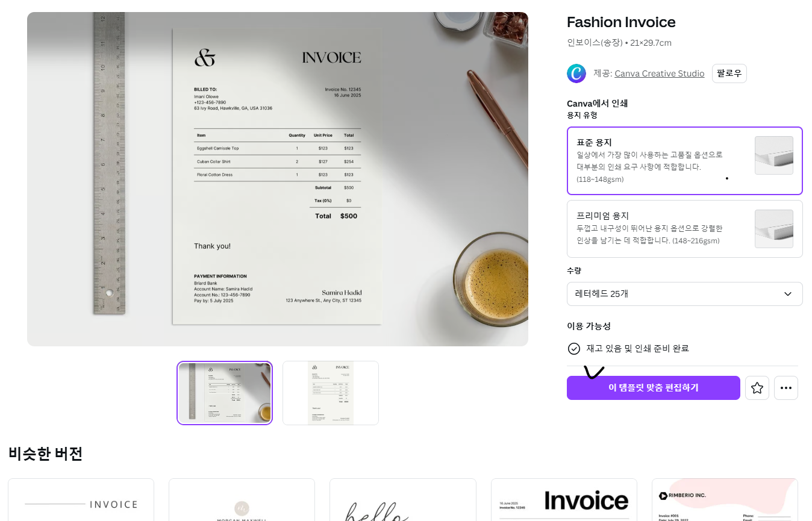812x521 pixels.
Task: Open the three-dot more options menu
Action: 786,388
